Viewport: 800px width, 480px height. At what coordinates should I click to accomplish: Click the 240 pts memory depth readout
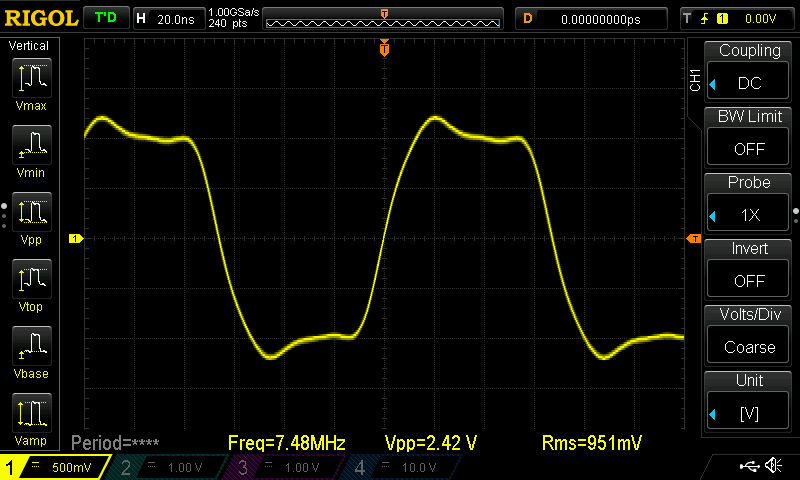point(228,23)
